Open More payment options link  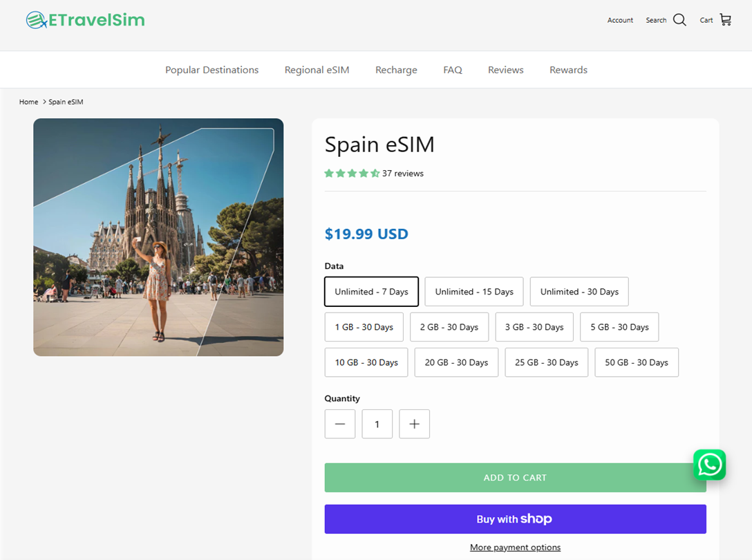pyautogui.click(x=515, y=546)
